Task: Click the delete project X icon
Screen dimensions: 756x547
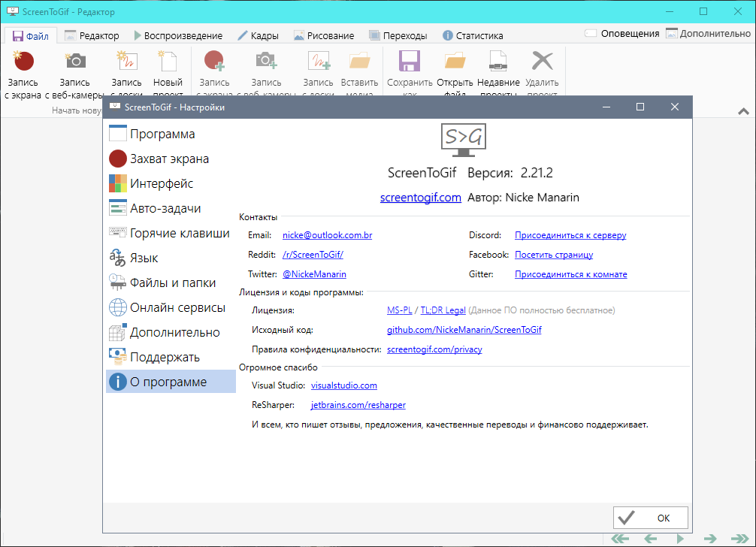Action: point(542,62)
